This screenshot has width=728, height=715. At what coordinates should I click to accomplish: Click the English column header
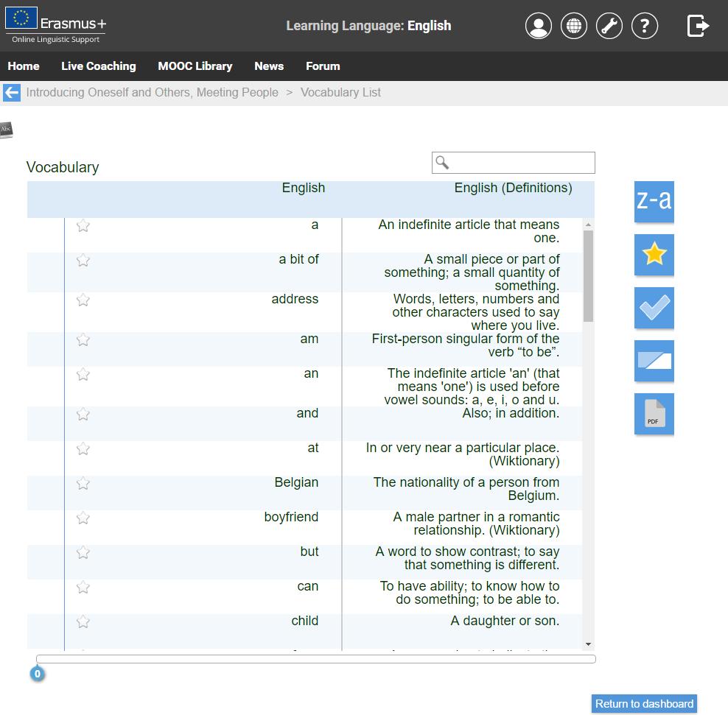303,188
